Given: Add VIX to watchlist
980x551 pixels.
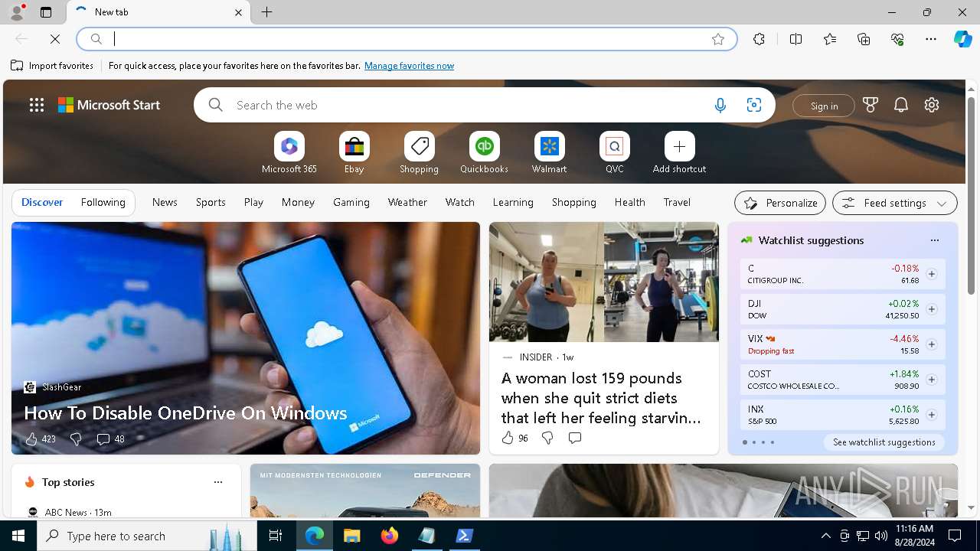Looking at the screenshot, I should click(932, 344).
